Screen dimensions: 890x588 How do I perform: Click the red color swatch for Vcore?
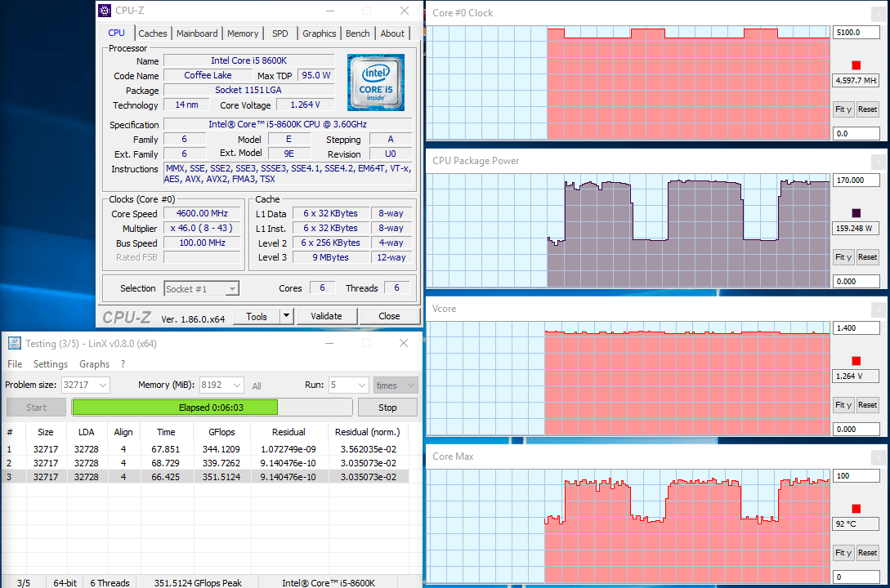click(x=856, y=361)
